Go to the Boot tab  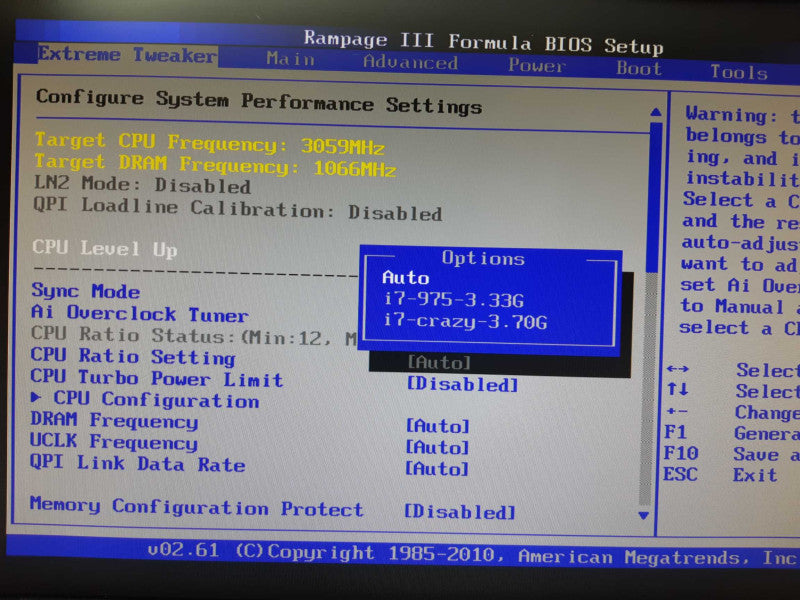639,68
